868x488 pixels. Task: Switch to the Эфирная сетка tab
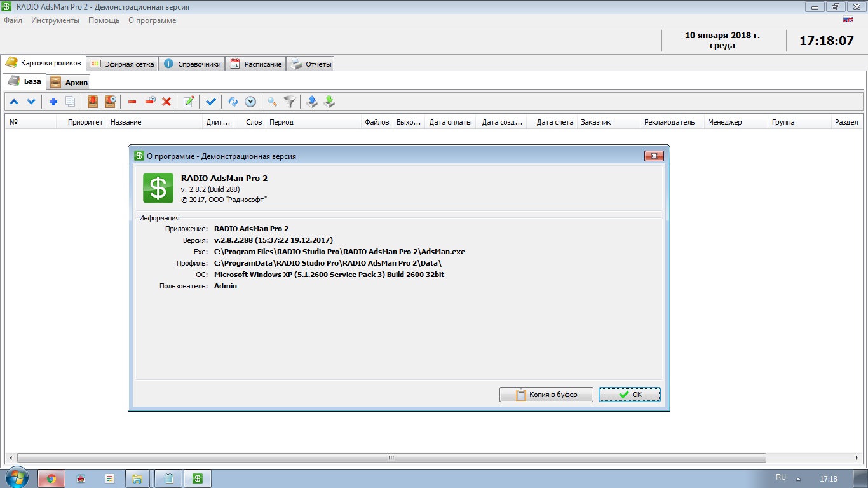[x=122, y=64]
